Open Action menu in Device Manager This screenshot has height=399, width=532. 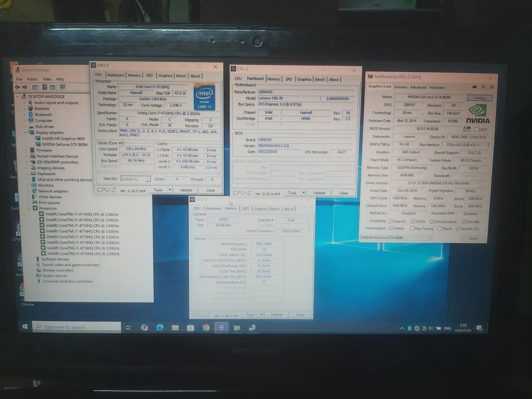[32, 79]
